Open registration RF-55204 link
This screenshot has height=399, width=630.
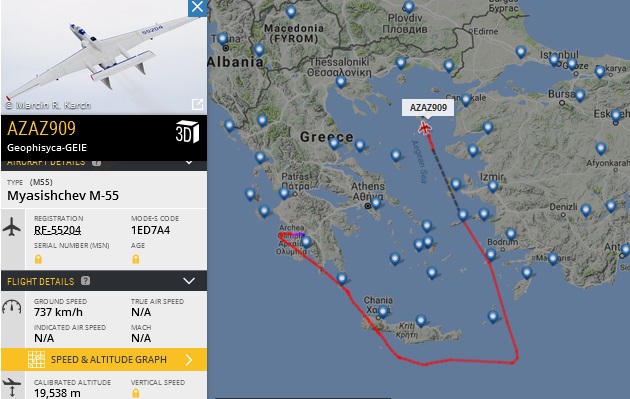click(57, 230)
